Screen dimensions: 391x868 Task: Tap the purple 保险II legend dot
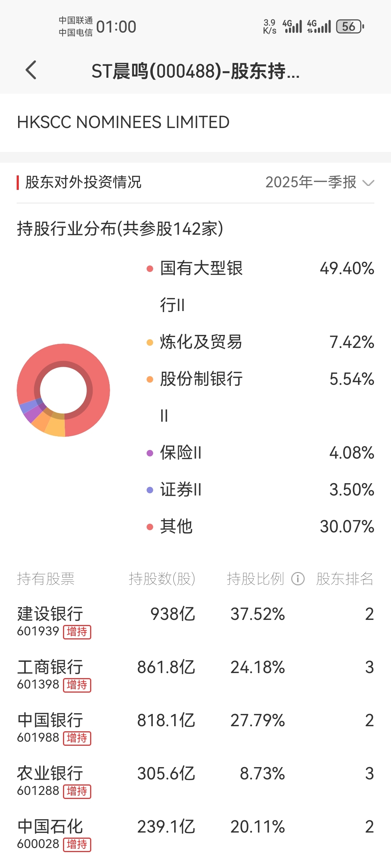[150, 453]
